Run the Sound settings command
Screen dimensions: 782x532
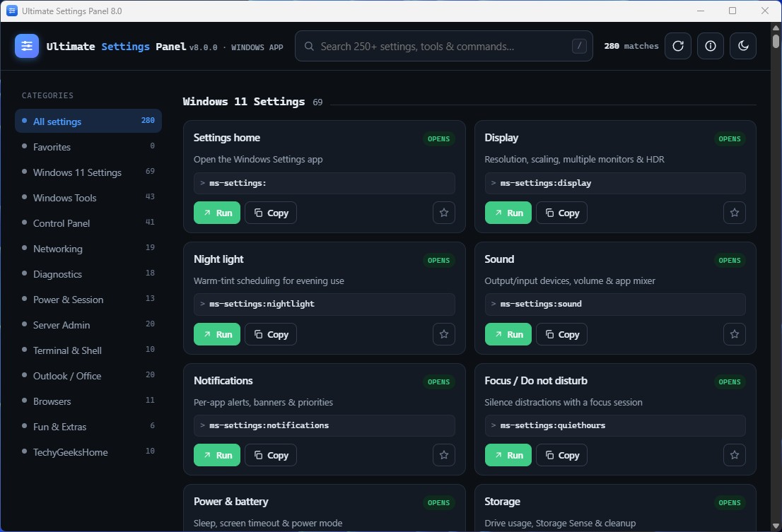tap(508, 334)
